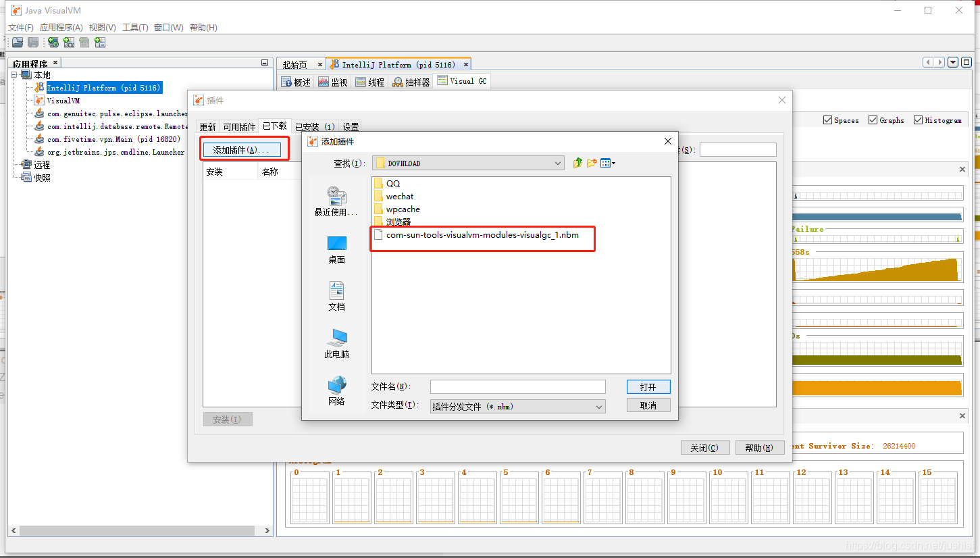
Task: Open the 文件(F) menu
Action: click(21, 28)
